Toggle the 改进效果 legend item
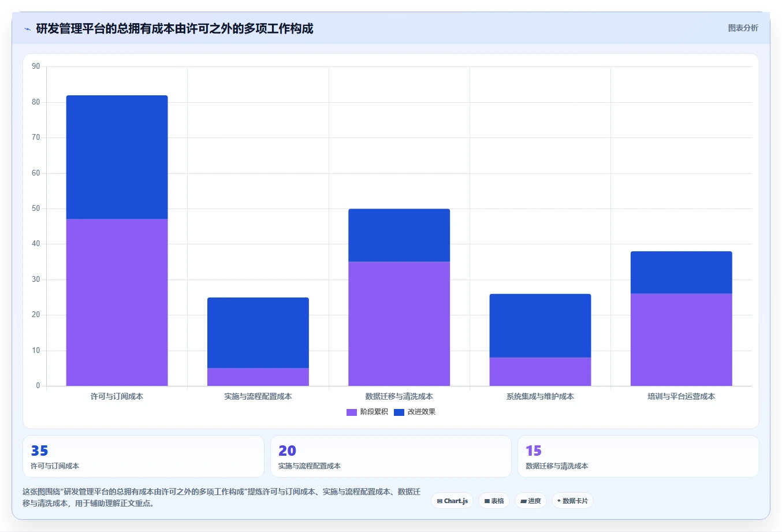 (415, 412)
